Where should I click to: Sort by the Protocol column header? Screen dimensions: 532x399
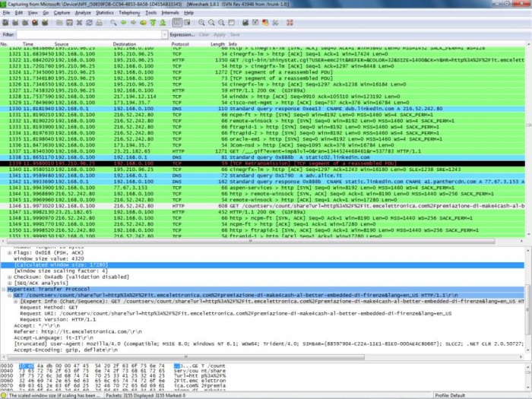[x=180, y=44]
